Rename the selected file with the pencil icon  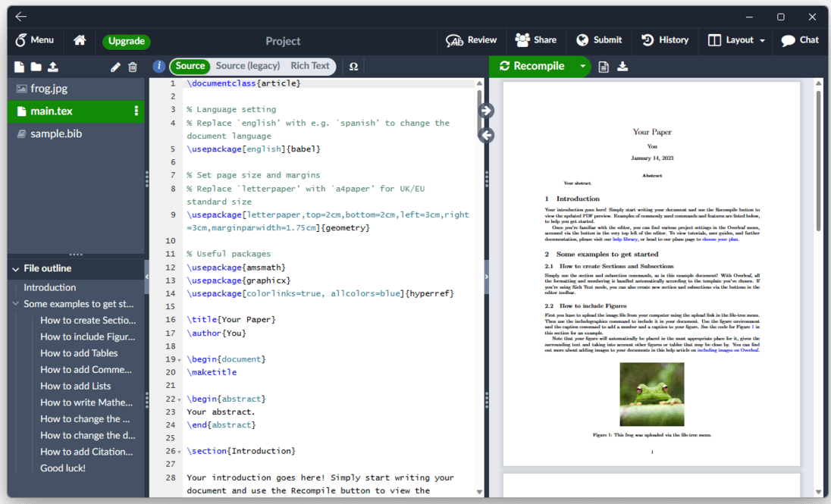(115, 67)
